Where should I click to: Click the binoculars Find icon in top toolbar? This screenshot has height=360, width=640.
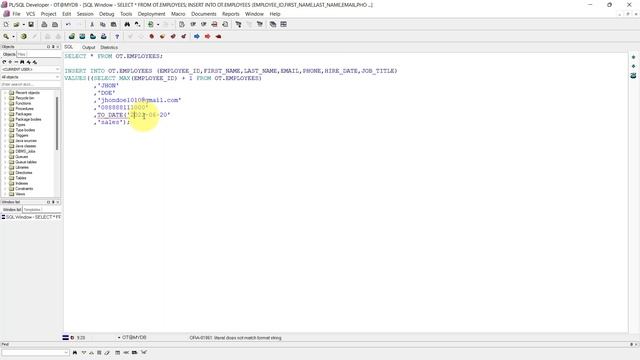click(x=127, y=24)
